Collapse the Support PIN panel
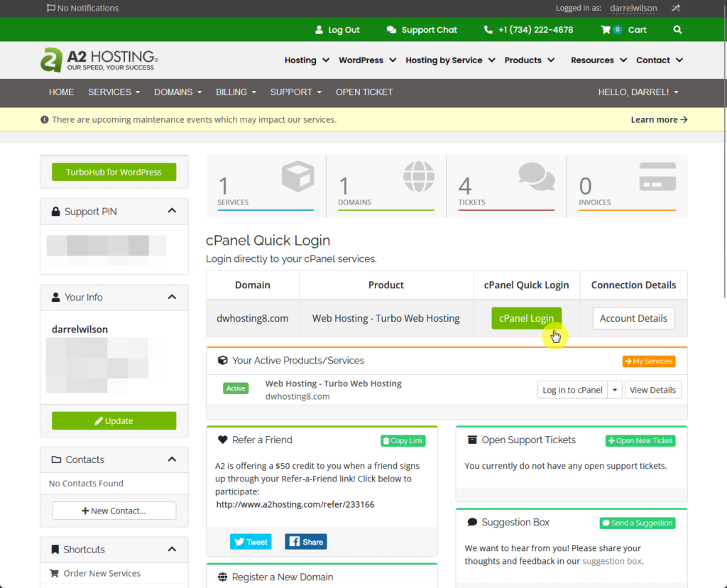 point(172,211)
